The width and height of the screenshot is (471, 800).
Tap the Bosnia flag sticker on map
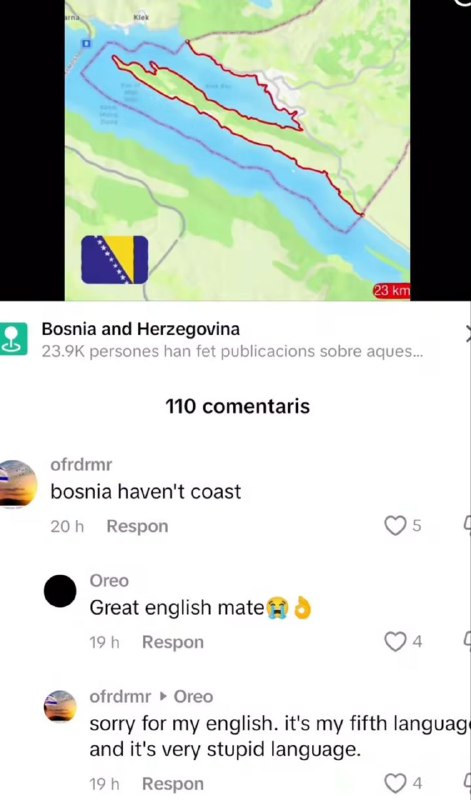pos(115,260)
